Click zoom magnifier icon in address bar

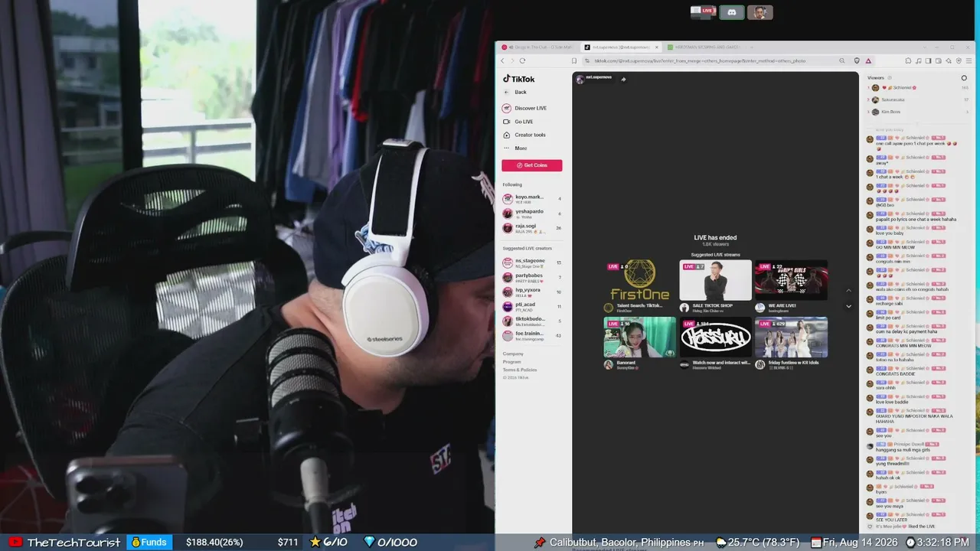pyautogui.click(x=842, y=60)
